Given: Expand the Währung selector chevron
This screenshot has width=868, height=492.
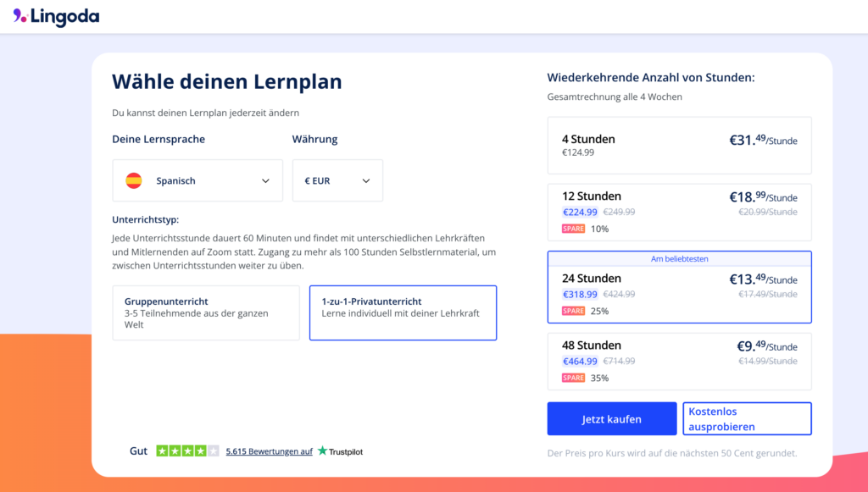Looking at the screenshot, I should click(x=365, y=180).
